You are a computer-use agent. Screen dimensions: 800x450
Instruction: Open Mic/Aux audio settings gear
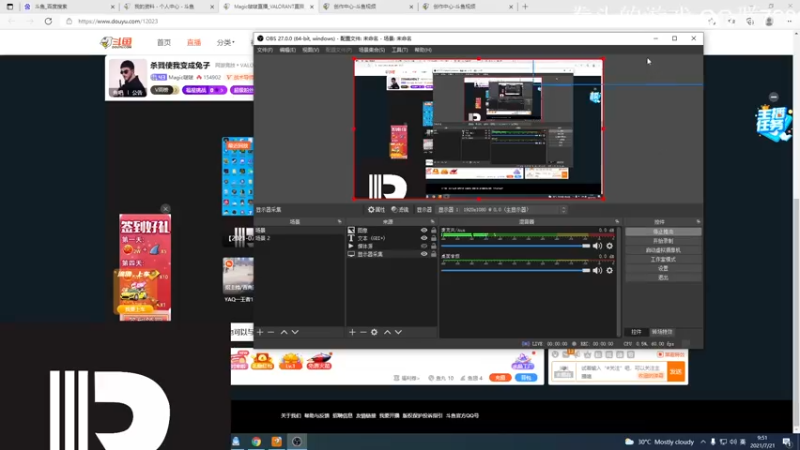click(x=609, y=246)
